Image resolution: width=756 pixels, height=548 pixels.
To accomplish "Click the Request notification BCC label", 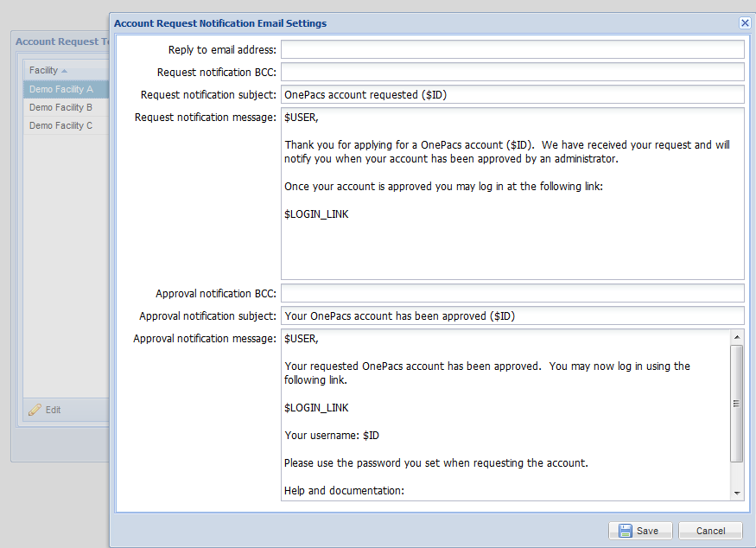I will (x=217, y=73).
